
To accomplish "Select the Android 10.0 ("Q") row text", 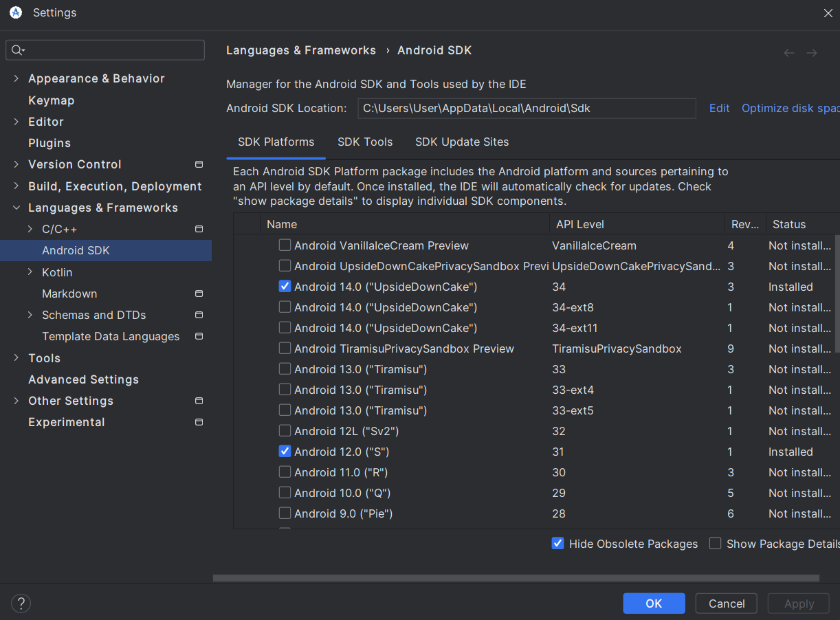I will 342,493.
